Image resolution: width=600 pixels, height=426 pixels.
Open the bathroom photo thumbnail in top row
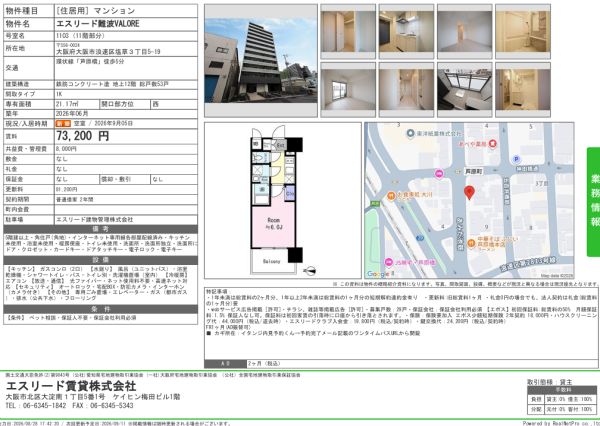pyautogui.click(x=523, y=31)
